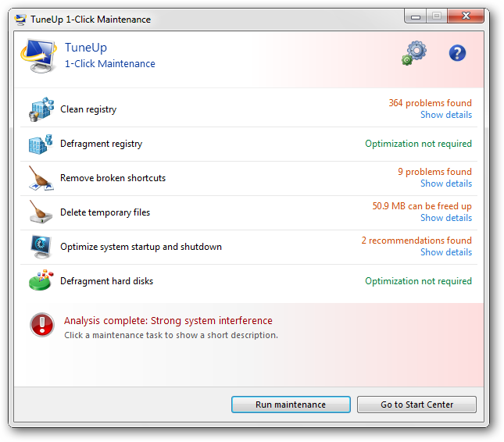This screenshot has width=504, height=442.
Task: Click '50.9 MB can be freed up' text
Action: point(422,206)
